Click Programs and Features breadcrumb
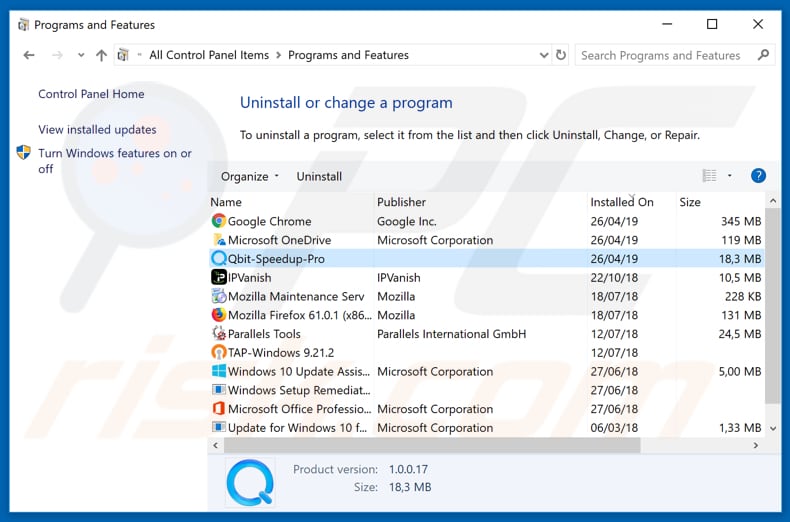 point(348,55)
